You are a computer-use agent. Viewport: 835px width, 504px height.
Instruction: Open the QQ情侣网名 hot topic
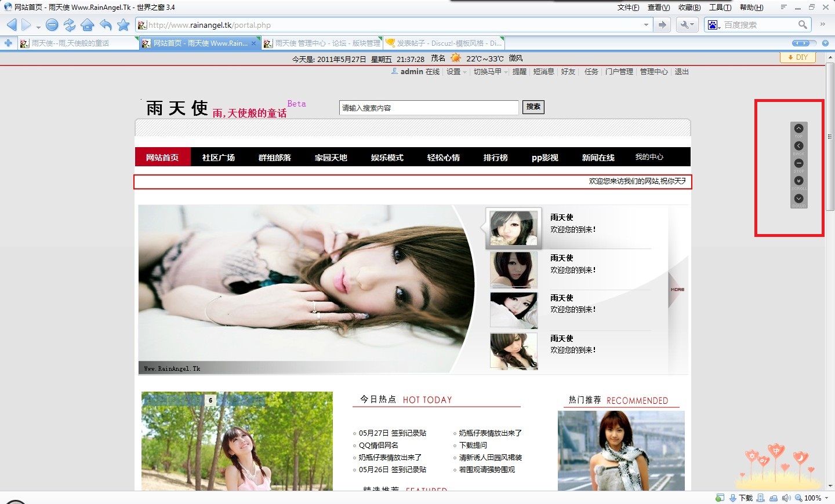pyautogui.click(x=379, y=445)
